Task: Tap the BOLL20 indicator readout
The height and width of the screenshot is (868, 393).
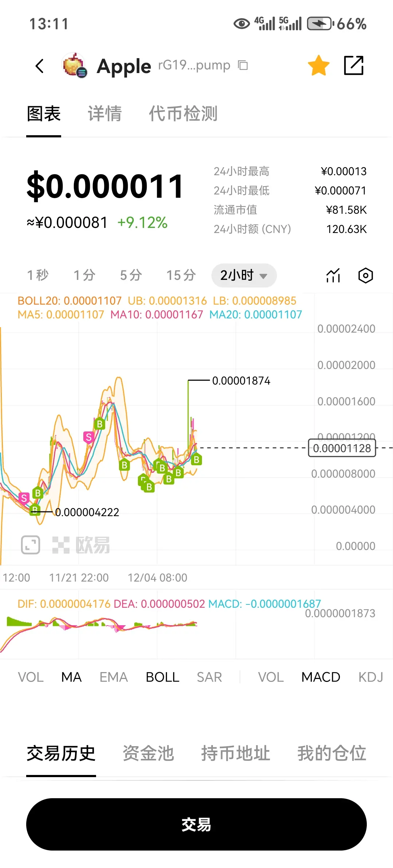Action: (x=70, y=301)
